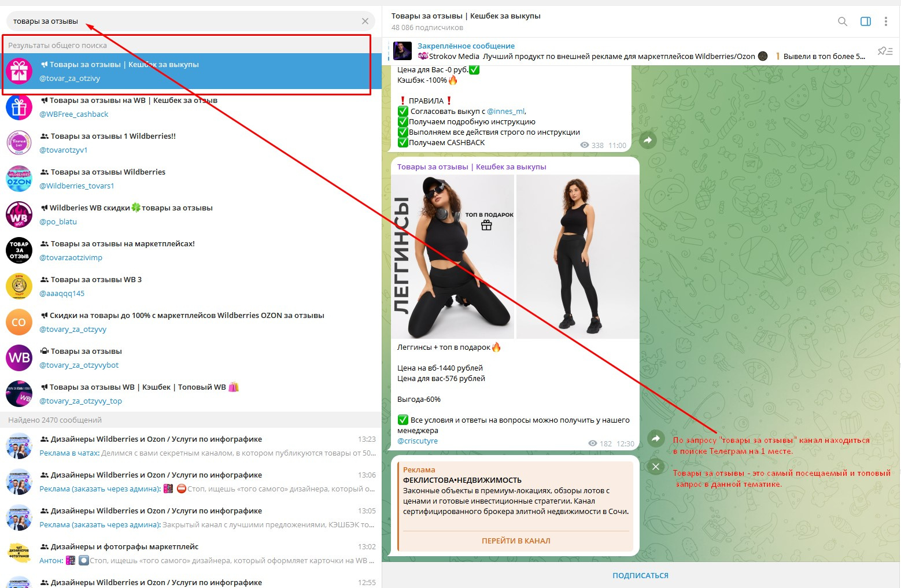This screenshot has width=901, height=588.
Task: Select 'Товары за отзывы WB | Кэшбек | Топовый WB'
Action: click(191, 394)
